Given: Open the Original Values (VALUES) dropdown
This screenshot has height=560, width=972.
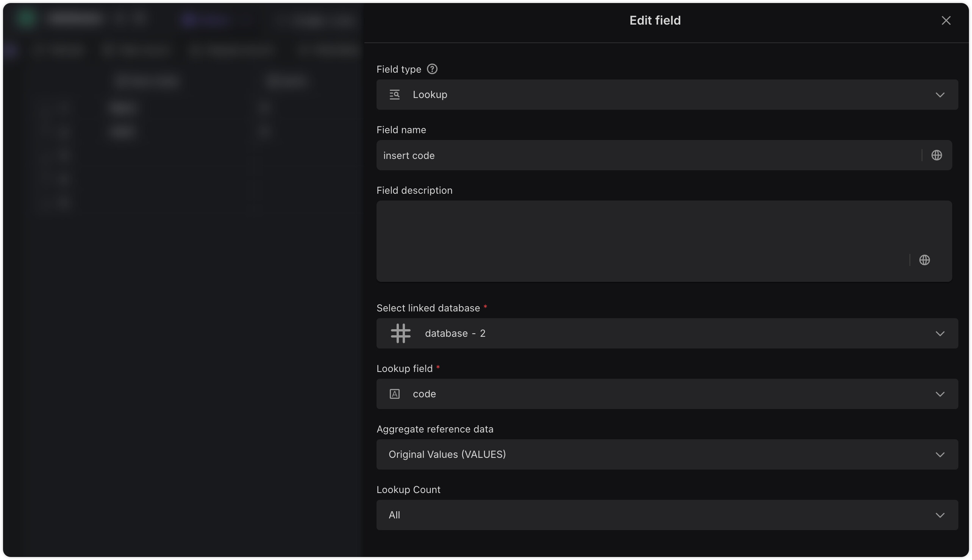Looking at the screenshot, I should pos(655,454).
